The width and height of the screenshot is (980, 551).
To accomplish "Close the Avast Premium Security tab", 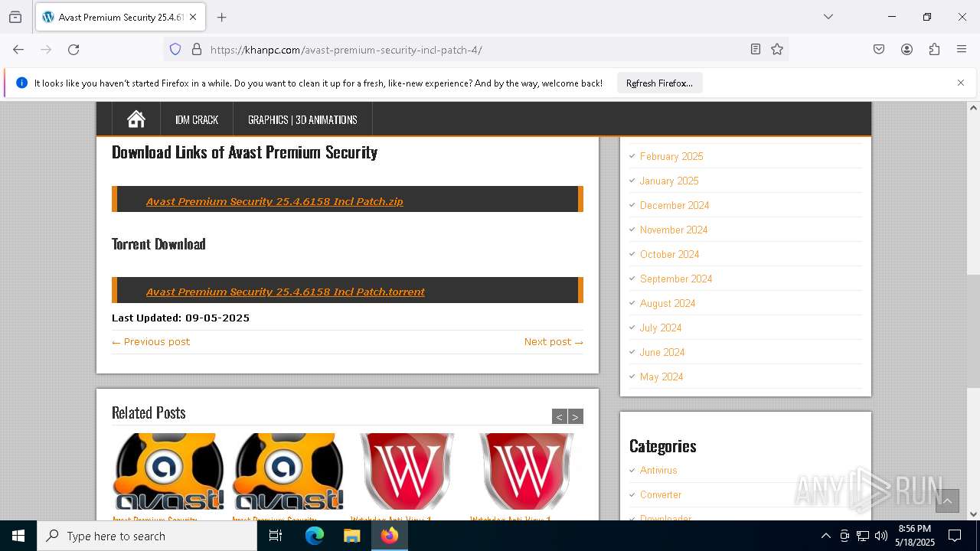I will pyautogui.click(x=193, y=17).
